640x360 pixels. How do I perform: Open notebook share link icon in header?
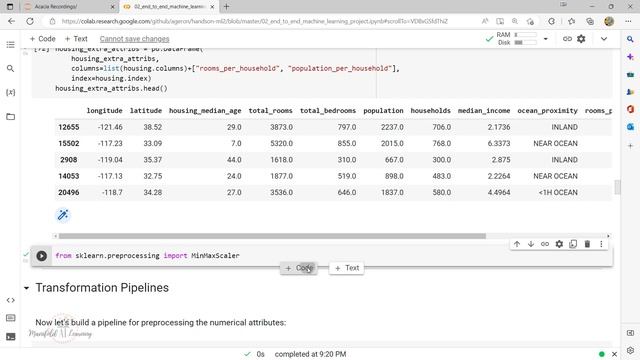567,39
